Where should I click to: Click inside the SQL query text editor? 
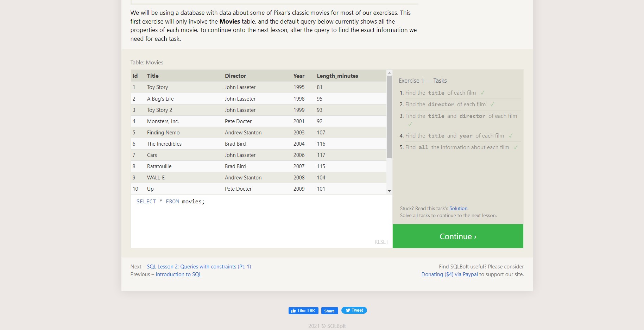coord(261,221)
